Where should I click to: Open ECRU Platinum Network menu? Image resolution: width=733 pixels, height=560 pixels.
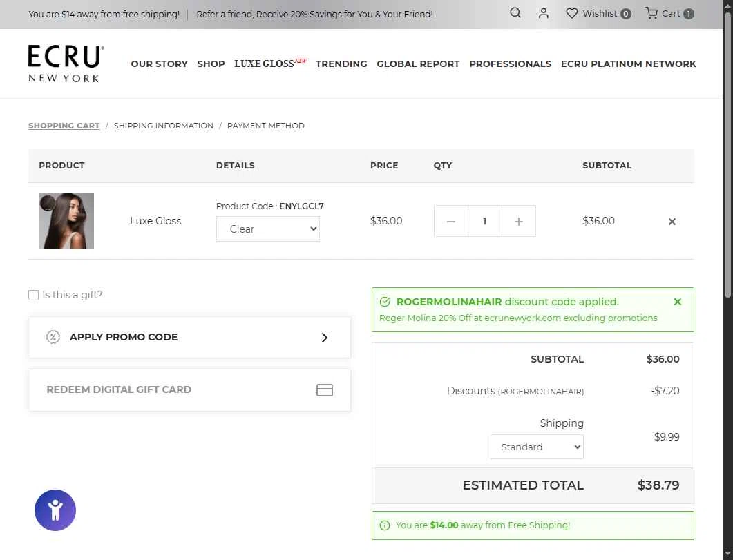point(628,64)
